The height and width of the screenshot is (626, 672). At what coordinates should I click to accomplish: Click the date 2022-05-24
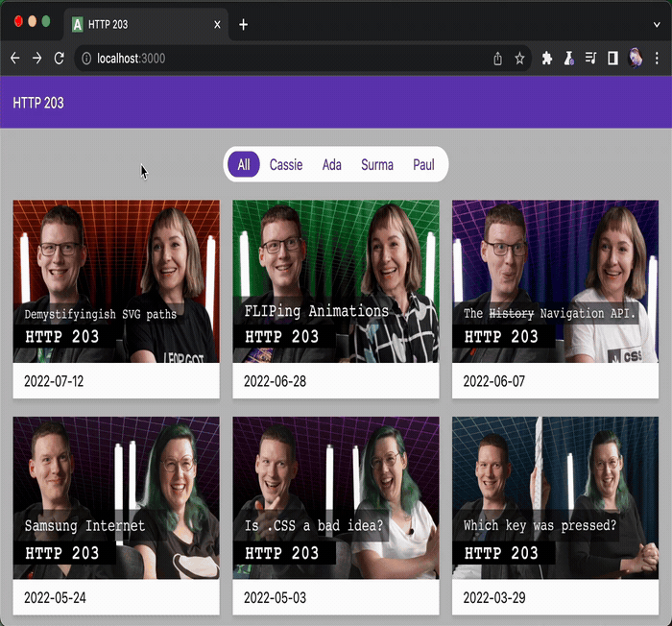55,598
